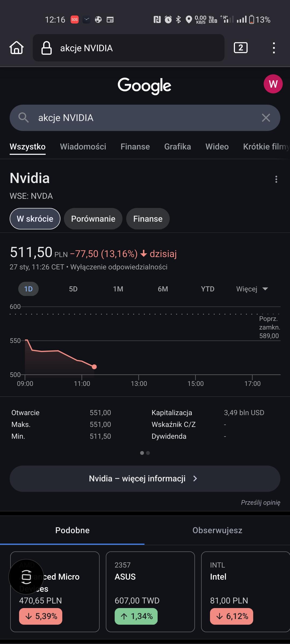Tap the magnifier search icon
Image resolution: width=290 pixels, height=644 pixels.
[x=24, y=118]
